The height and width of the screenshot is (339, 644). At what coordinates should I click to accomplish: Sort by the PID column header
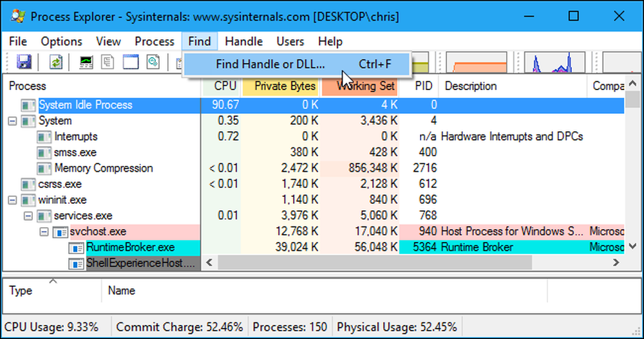coord(419,86)
